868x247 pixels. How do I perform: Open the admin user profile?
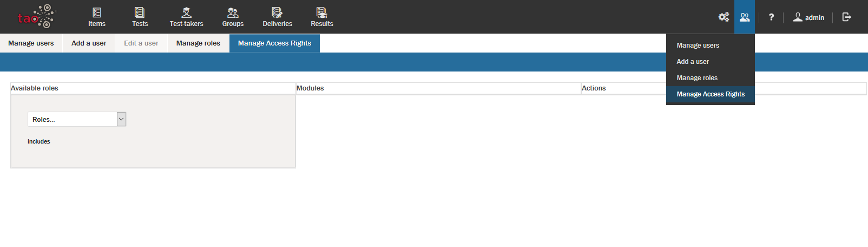pyautogui.click(x=808, y=17)
